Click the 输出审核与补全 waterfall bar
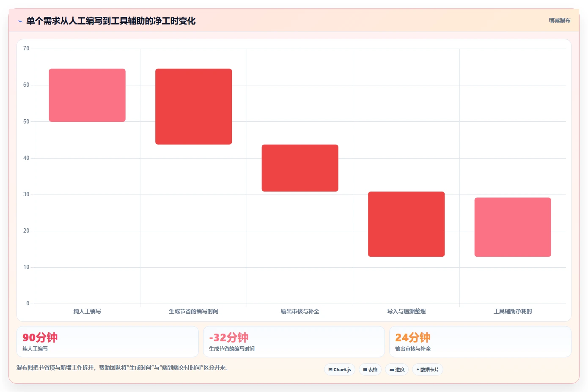Screen dimensions: 588x392 coord(300,168)
